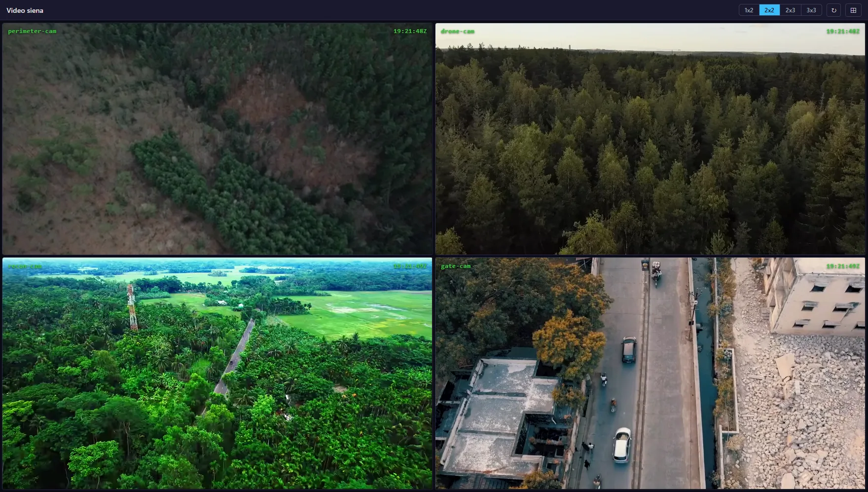Click the recon-cam timestamp overlay
This screenshot has width=868, height=492.
pos(410,266)
